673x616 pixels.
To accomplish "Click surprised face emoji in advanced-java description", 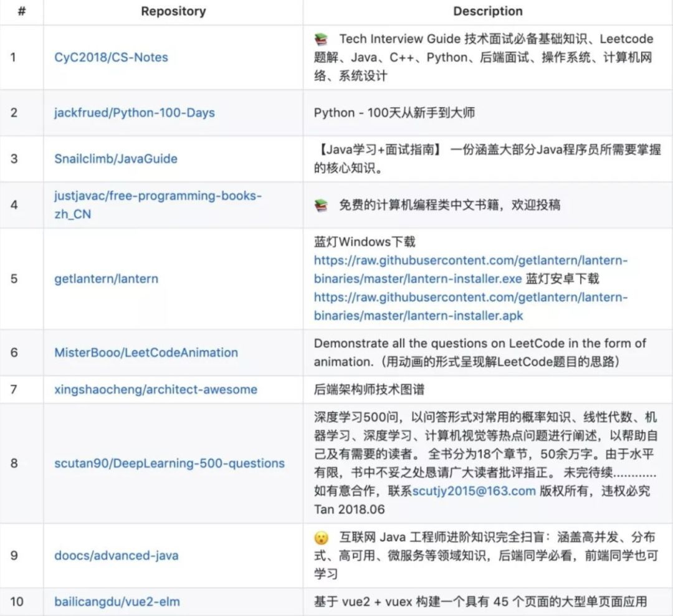I will point(321,538).
